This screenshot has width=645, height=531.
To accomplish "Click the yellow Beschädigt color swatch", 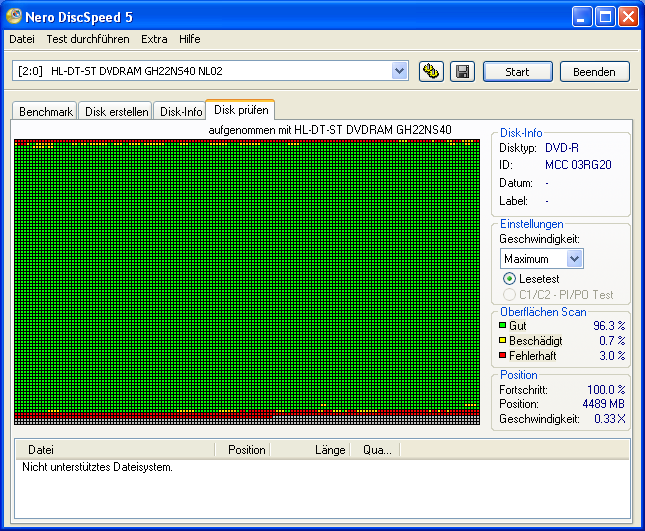I will point(502,340).
